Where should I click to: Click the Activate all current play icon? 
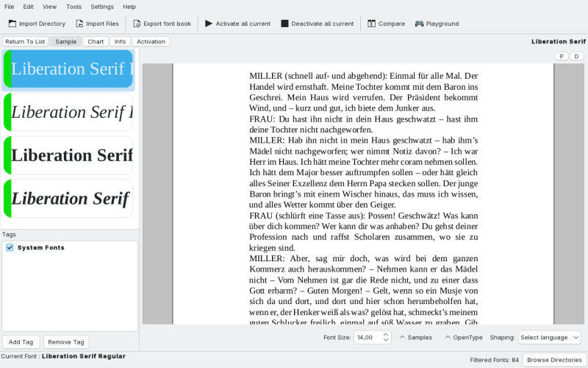209,24
